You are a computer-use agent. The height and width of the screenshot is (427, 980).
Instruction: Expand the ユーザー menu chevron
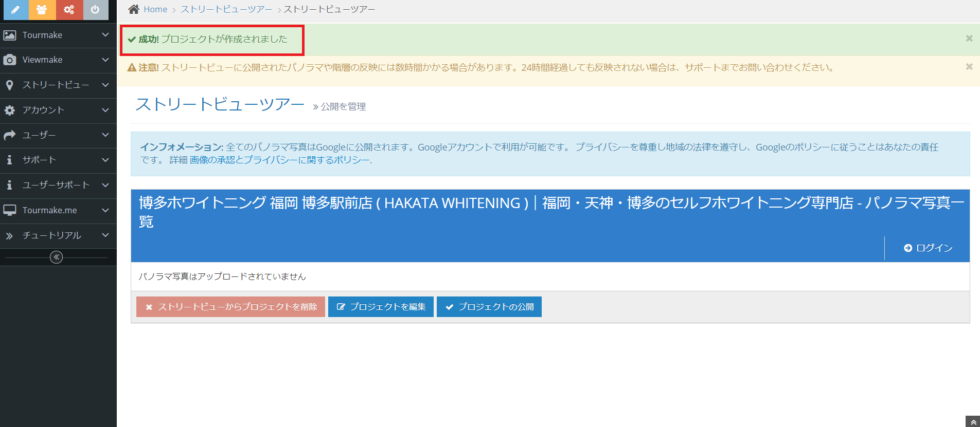coord(105,135)
